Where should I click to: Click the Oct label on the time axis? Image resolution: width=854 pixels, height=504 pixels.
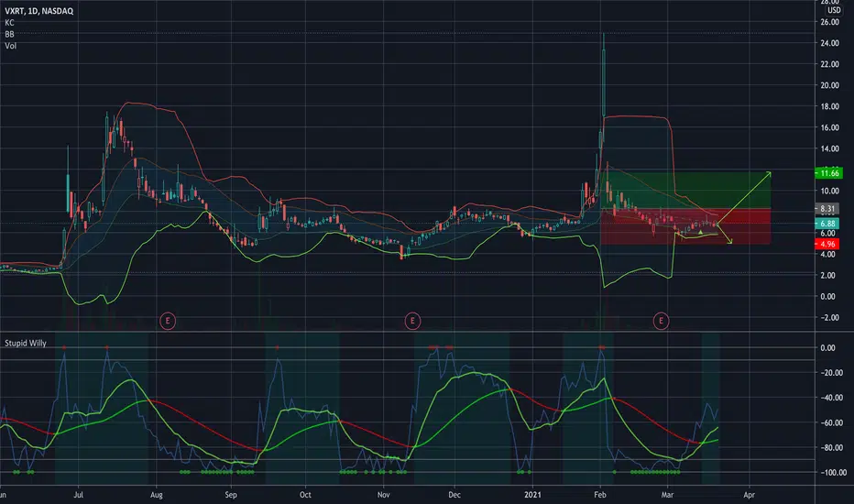click(305, 495)
